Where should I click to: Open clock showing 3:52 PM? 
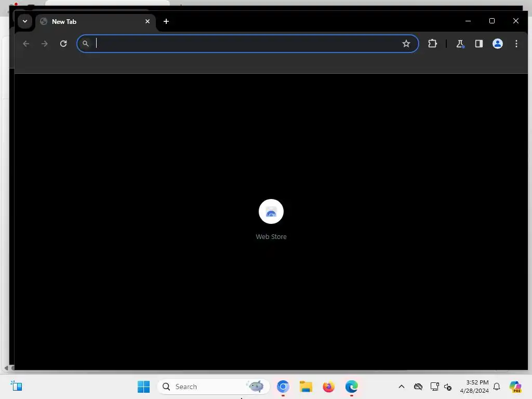click(474, 387)
